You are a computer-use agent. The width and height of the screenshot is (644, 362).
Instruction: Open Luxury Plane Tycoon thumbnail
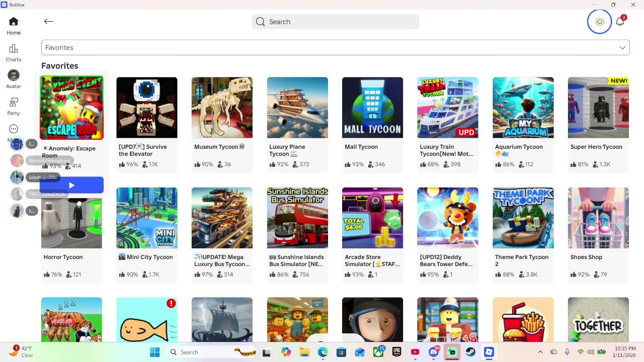pyautogui.click(x=297, y=108)
